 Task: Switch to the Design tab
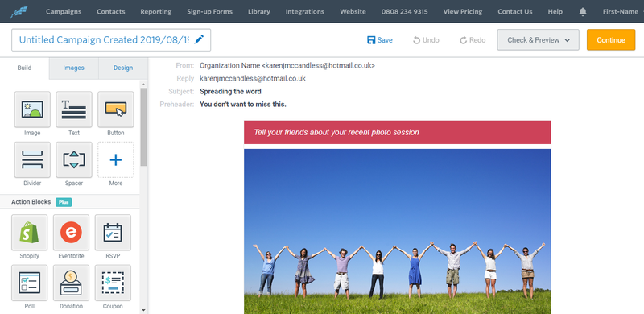tap(123, 68)
